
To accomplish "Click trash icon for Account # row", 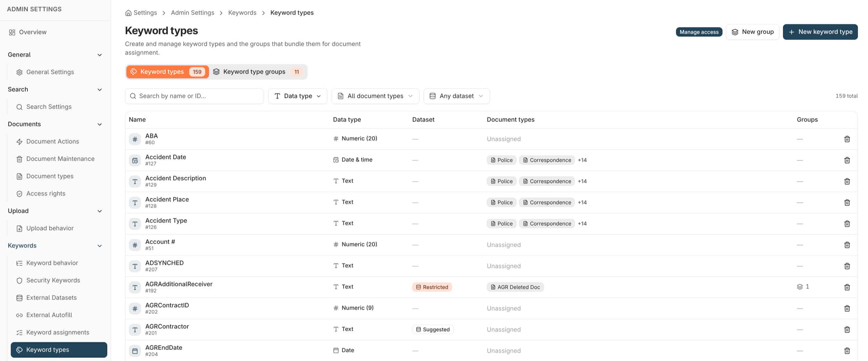I will tap(847, 245).
